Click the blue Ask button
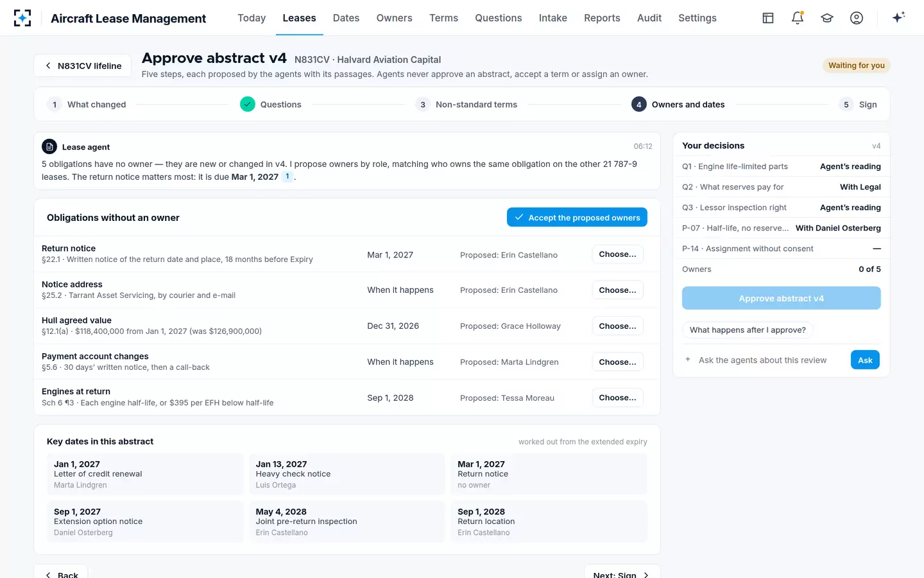The width and height of the screenshot is (924, 578). (x=865, y=360)
